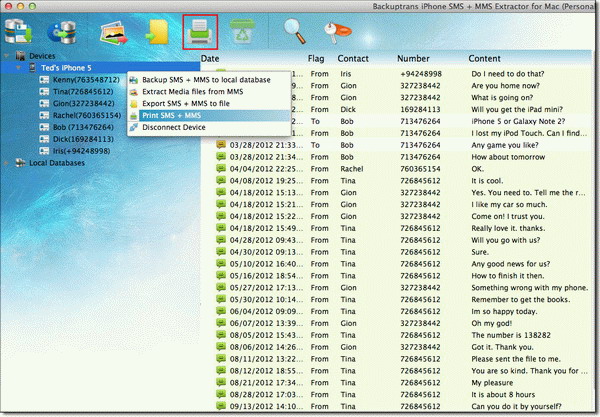Click the backup to local database toolbar icon
This screenshot has height=417, width=600.
click(x=18, y=31)
